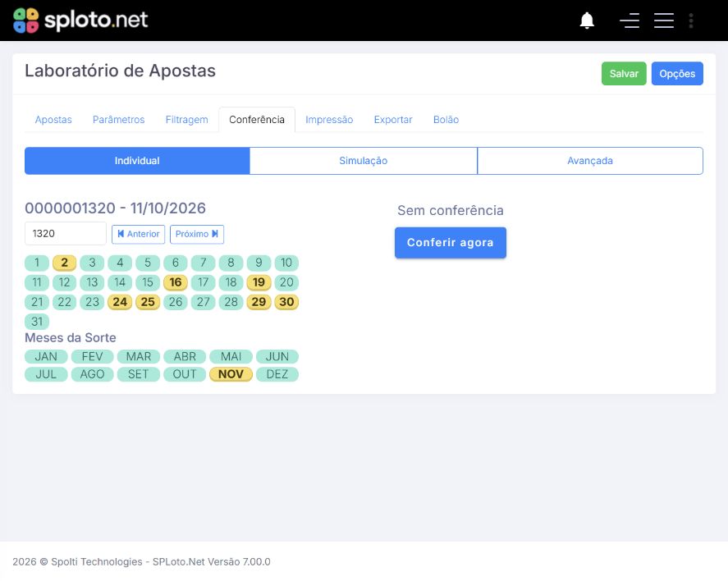728x581 pixels.
Task: Toggle highlighted number 16 ball
Action: [x=176, y=282]
